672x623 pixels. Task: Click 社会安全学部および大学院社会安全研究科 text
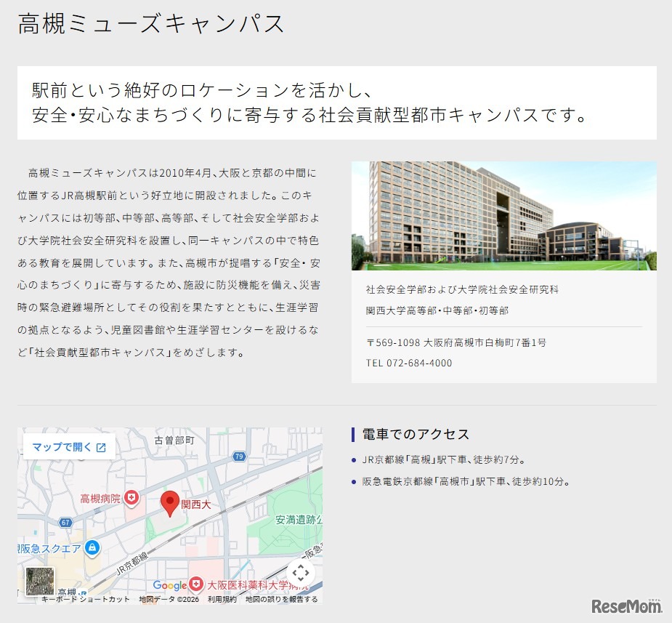(x=462, y=289)
